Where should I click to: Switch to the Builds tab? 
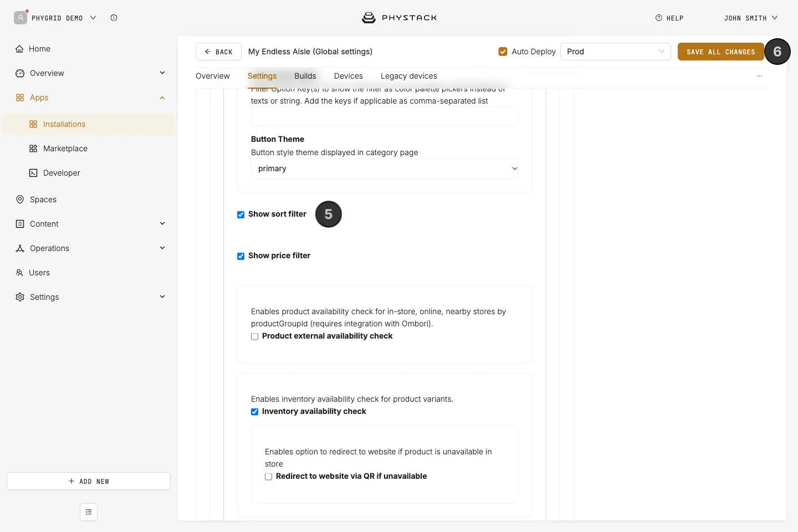[305, 76]
